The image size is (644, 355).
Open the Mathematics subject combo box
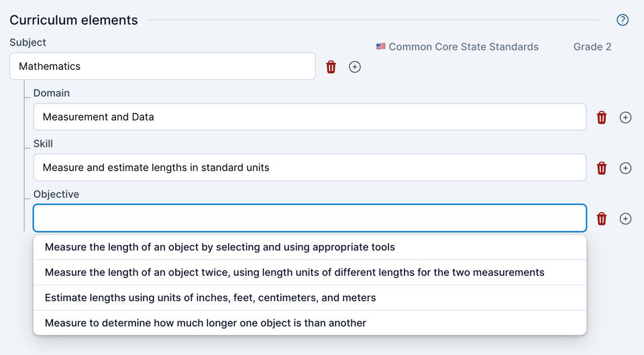(162, 66)
